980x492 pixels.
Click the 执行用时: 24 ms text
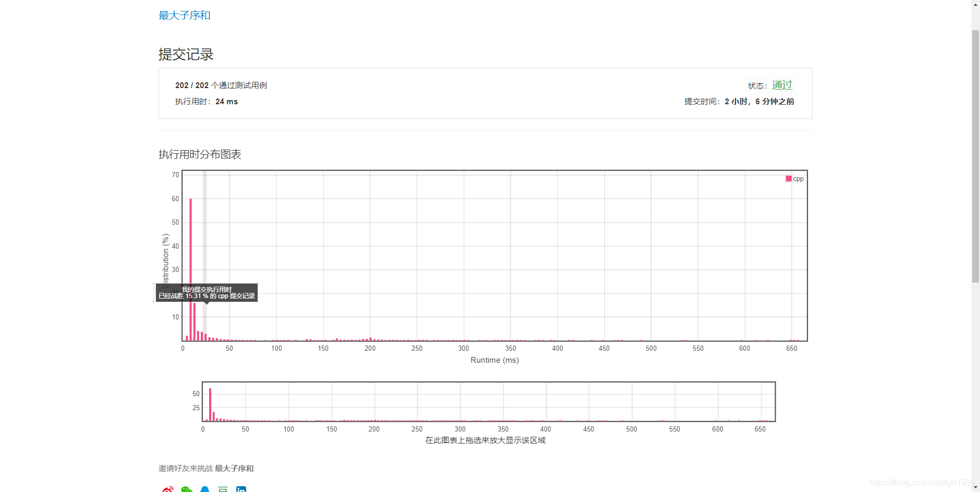pyautogui.click(x=207, y=102)
